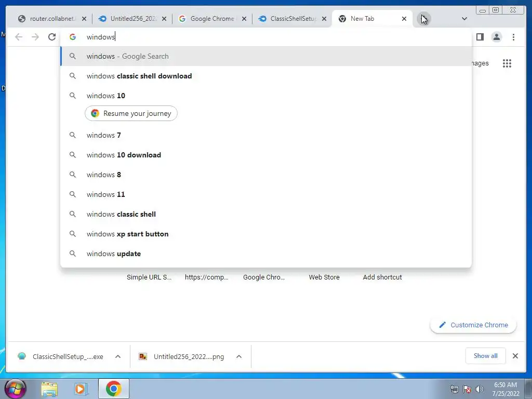Open the https://comp... shortcut
This screenshot has height=399, width=532.
pos(207,277)
